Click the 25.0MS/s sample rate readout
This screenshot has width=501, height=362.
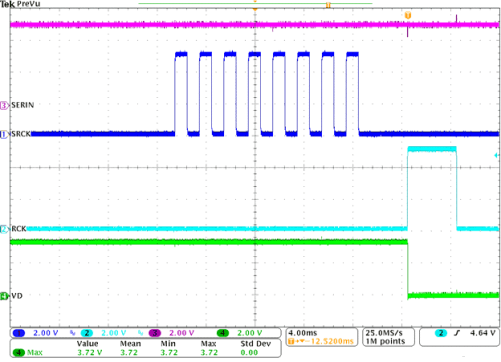click(x=384, y=333)
